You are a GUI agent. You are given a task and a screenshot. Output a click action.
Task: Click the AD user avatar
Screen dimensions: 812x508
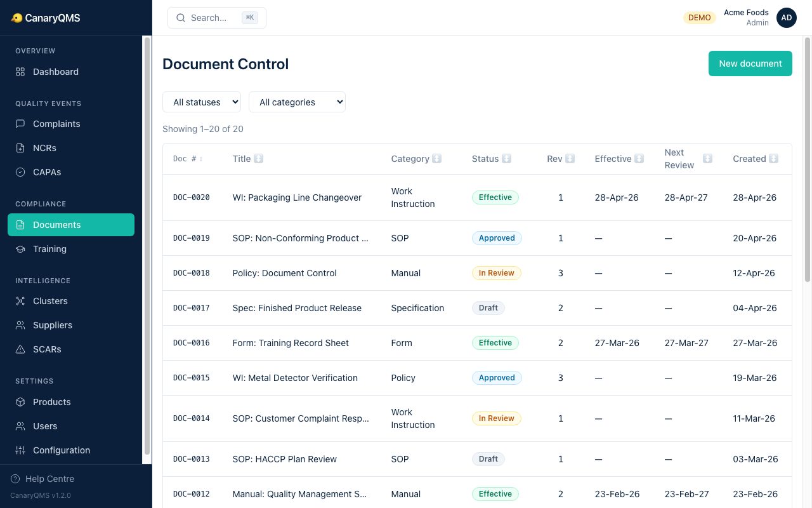coord(787,18)
